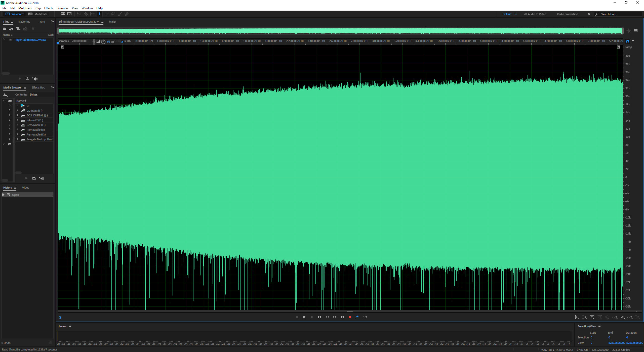The image size is (644, 352).
Task: Click Skip Selection playback icon
Action: (365, 317)
